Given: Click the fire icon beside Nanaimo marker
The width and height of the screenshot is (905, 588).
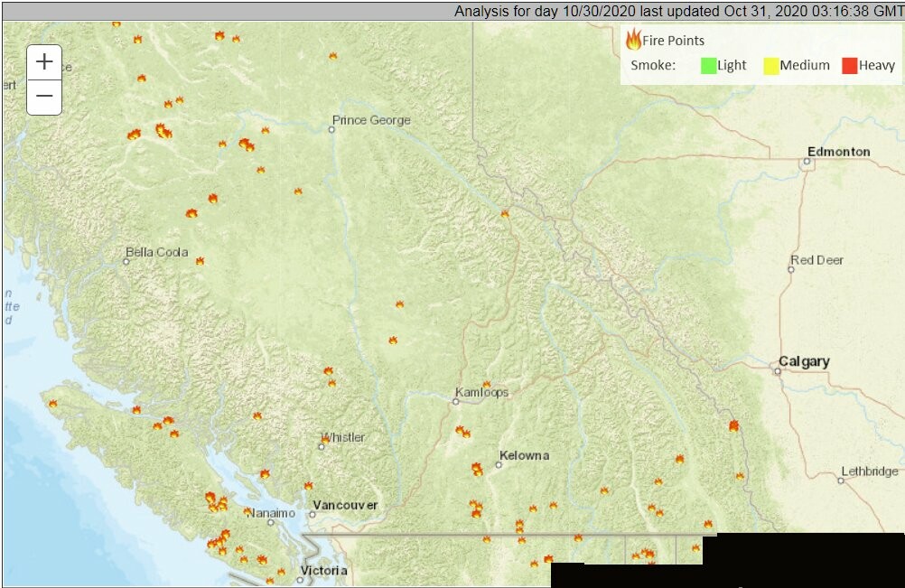Looking at the screenshot, I should 247,511.
